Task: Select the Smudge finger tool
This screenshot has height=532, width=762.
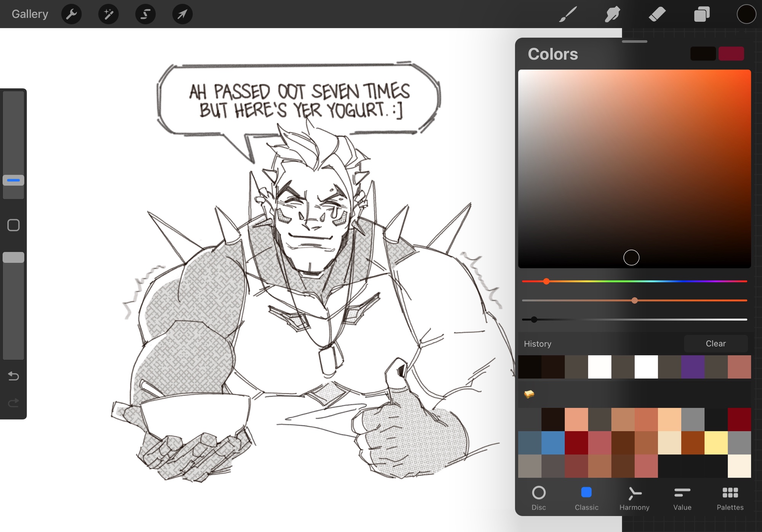Action: [612, 14]
